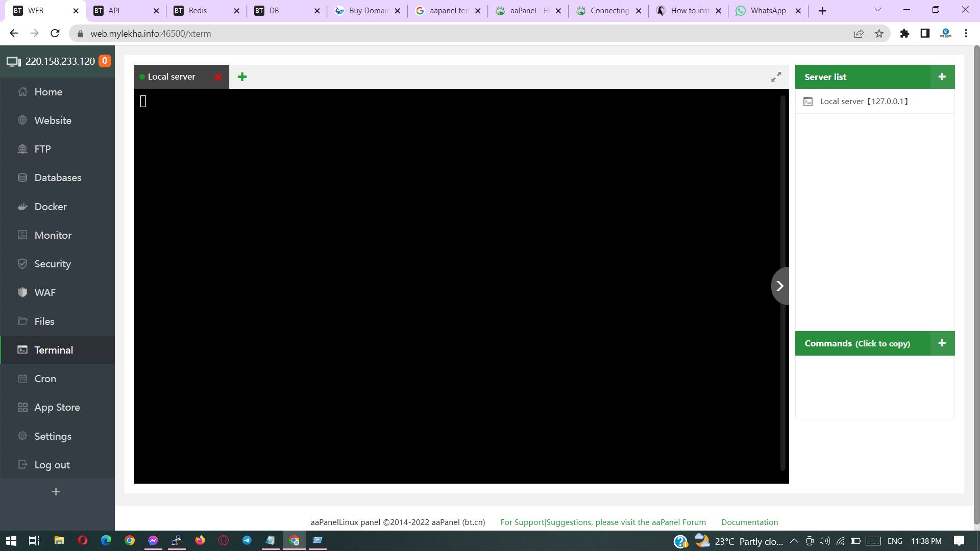Add a command using Commands panel plus
The image size is (980, 551).
942,343
